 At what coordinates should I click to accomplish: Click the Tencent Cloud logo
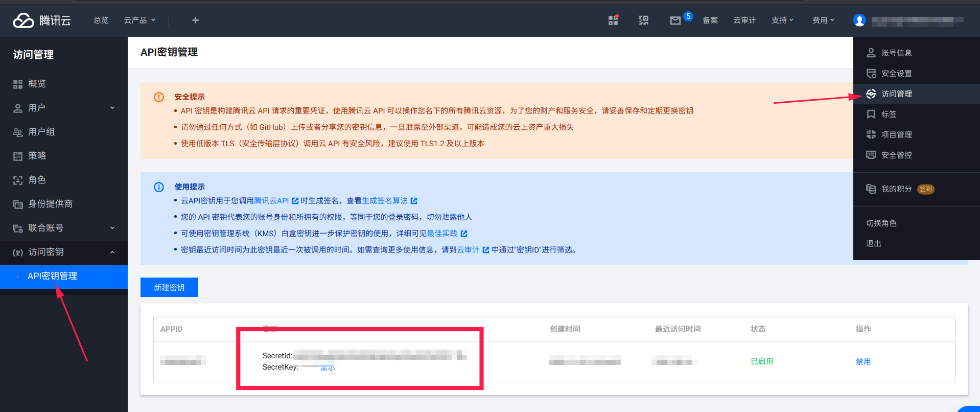(x=42, y=20)
